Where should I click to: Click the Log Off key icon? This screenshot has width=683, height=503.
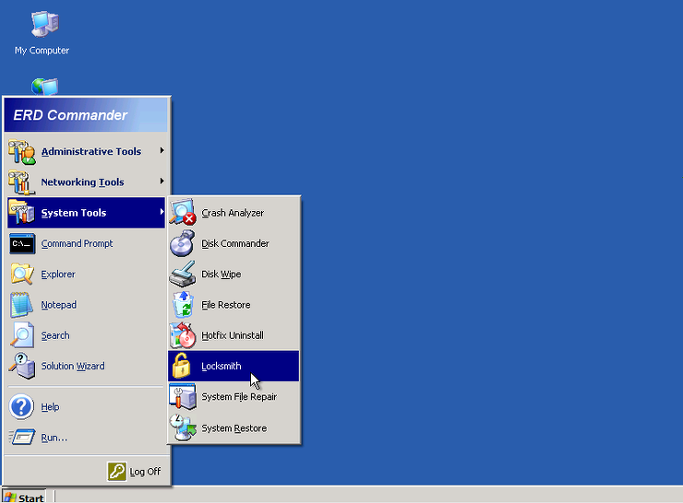click(x=117, y=471)
